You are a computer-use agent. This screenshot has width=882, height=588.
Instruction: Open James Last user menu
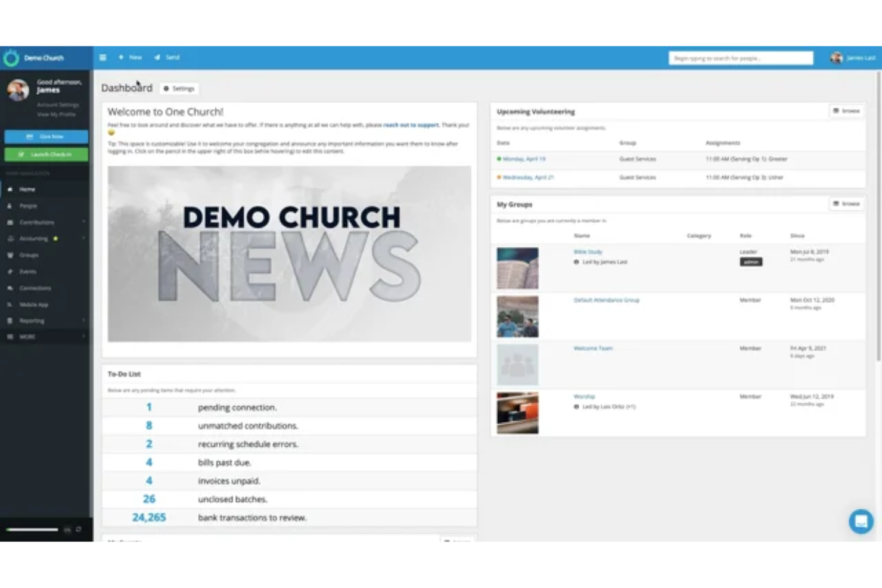(853, 58)
